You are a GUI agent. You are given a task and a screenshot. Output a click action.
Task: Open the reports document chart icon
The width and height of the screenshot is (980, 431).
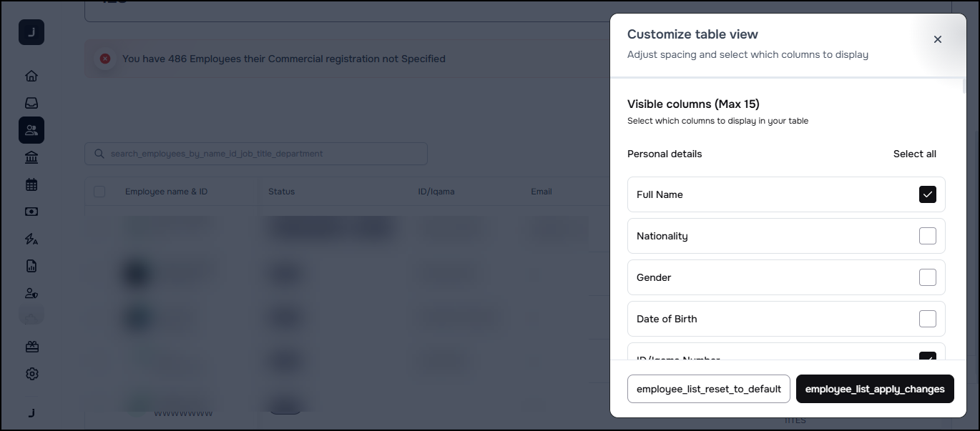click(31, 266)
